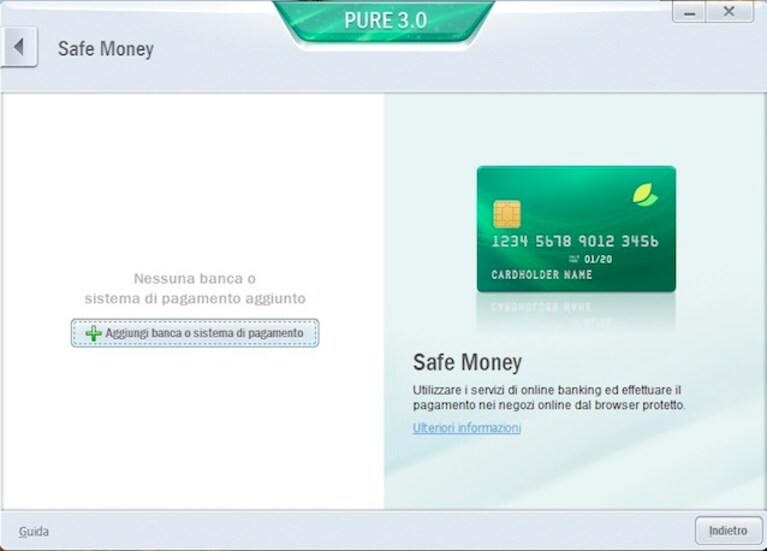The width and height of the screenshot is (767, 551).
Task: Click the leaf logo on the credit card
Action: 645,195
